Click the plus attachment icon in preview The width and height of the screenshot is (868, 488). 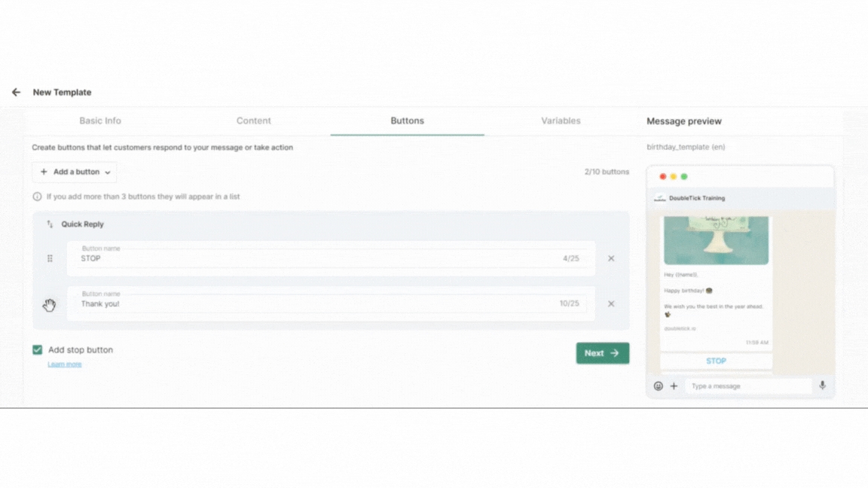(x=674, y=386)
